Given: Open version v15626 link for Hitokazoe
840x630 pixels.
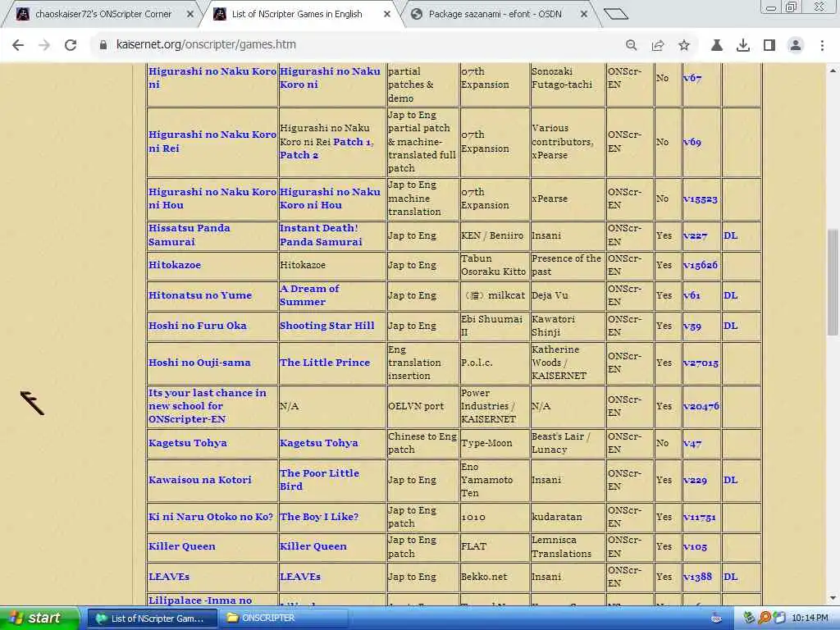Looking at the screenshot, I should tap(701, 265).
